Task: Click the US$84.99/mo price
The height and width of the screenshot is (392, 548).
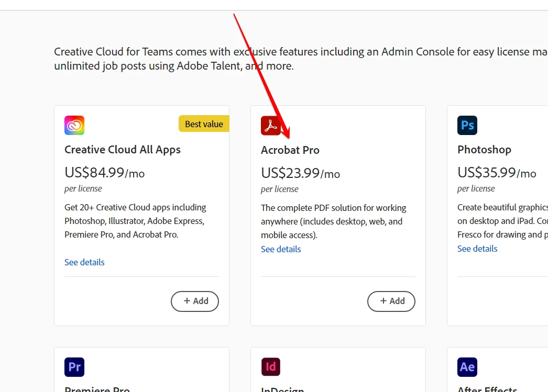Action: 104,172
